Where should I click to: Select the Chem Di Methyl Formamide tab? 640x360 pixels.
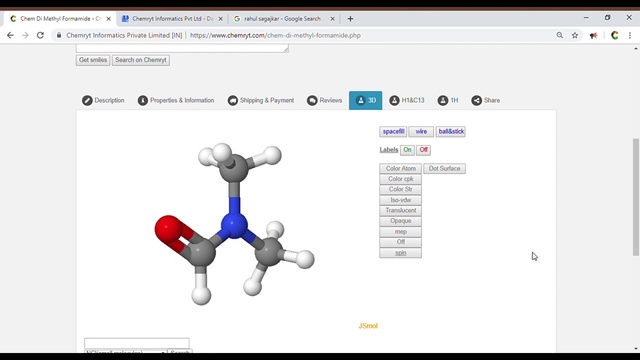(60, 19)
